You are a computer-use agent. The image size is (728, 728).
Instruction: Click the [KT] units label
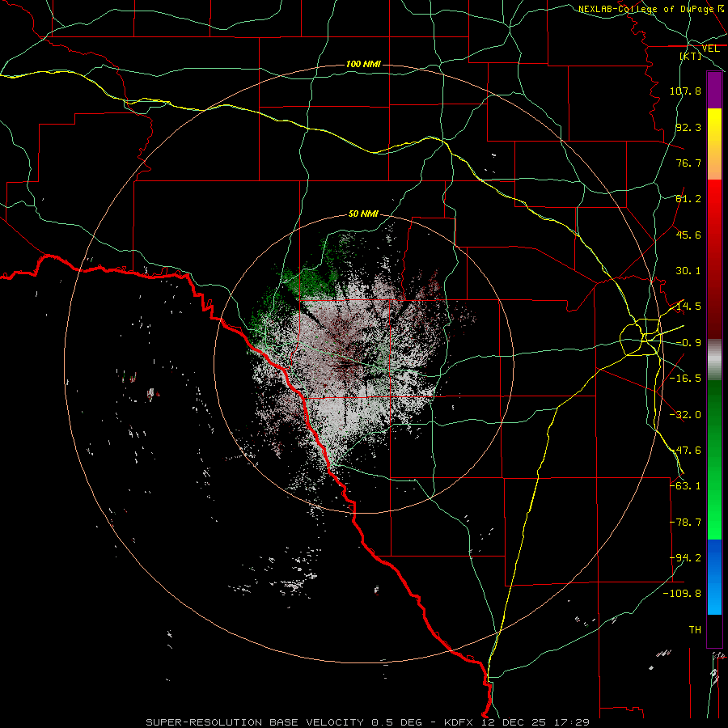(x=691, y=56)
